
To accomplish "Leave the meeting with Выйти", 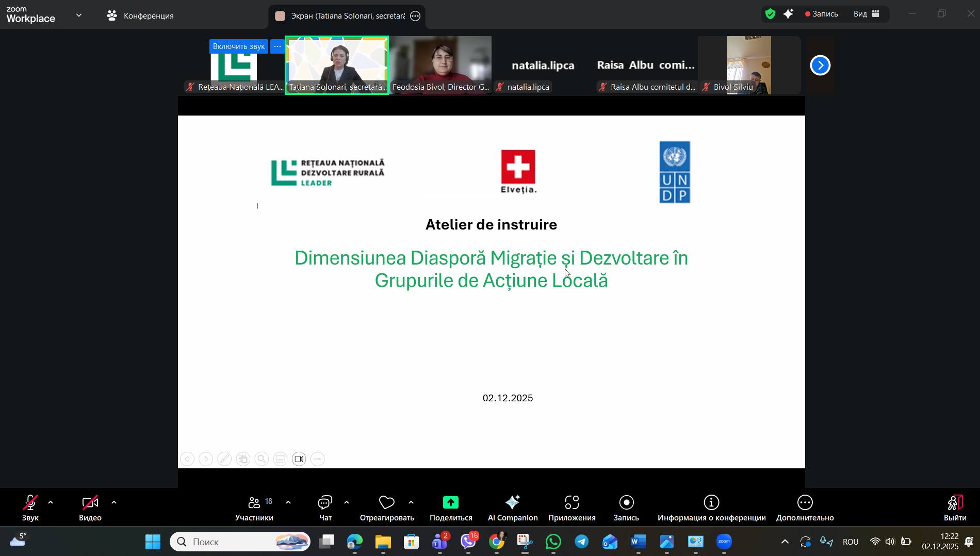I will [955, 508].
